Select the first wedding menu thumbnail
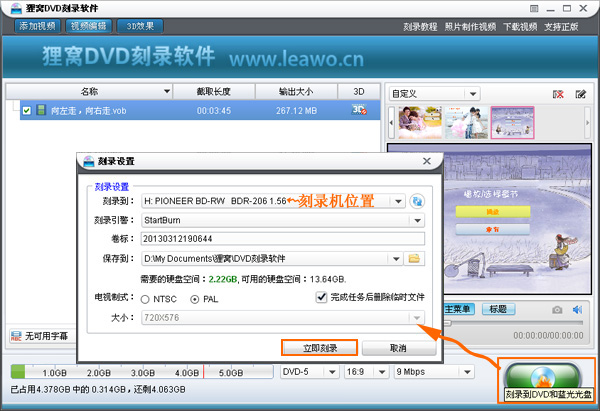Screen dimensions: 600x411 coord(420,122)
